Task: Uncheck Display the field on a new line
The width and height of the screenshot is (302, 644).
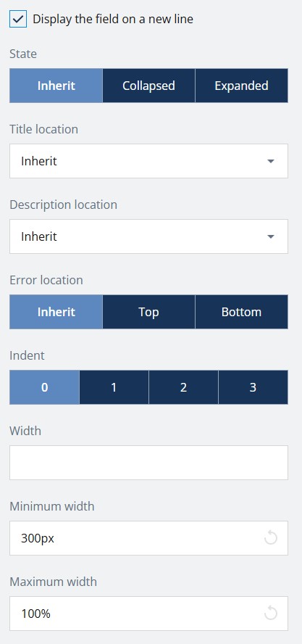Action: coord(18,20)
